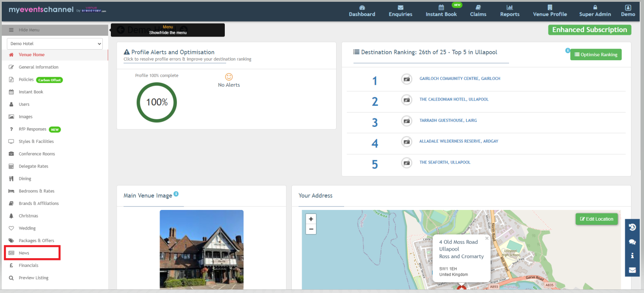Click the Optimise Ranking button

(596, 54)
